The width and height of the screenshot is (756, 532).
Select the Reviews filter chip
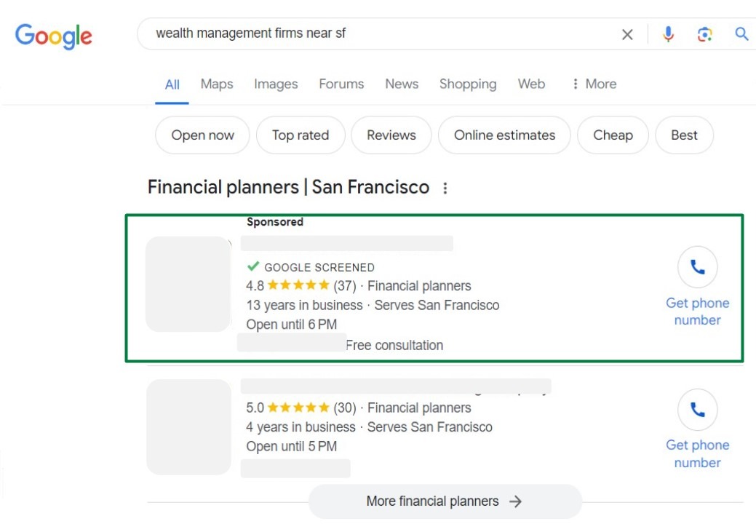point(391,135)
